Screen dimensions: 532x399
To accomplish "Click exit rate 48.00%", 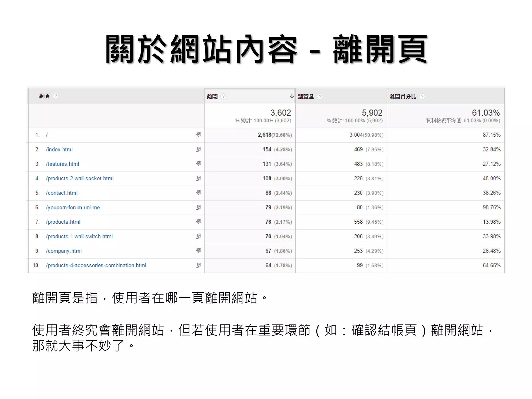I will click(x=491, y=178).
